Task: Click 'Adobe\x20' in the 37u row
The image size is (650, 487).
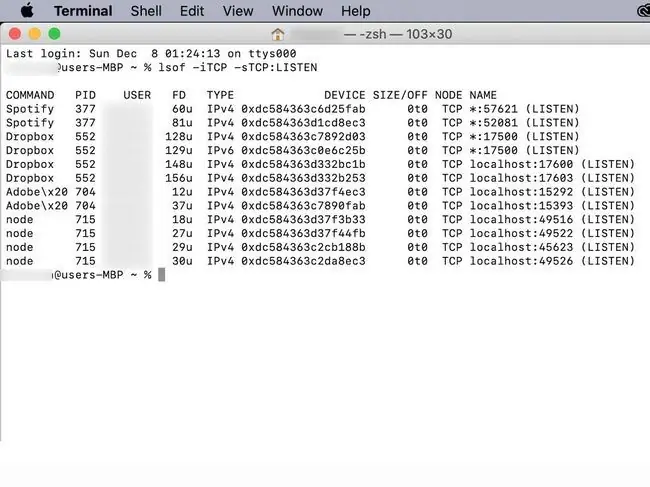Action: [x=37, y=206]
